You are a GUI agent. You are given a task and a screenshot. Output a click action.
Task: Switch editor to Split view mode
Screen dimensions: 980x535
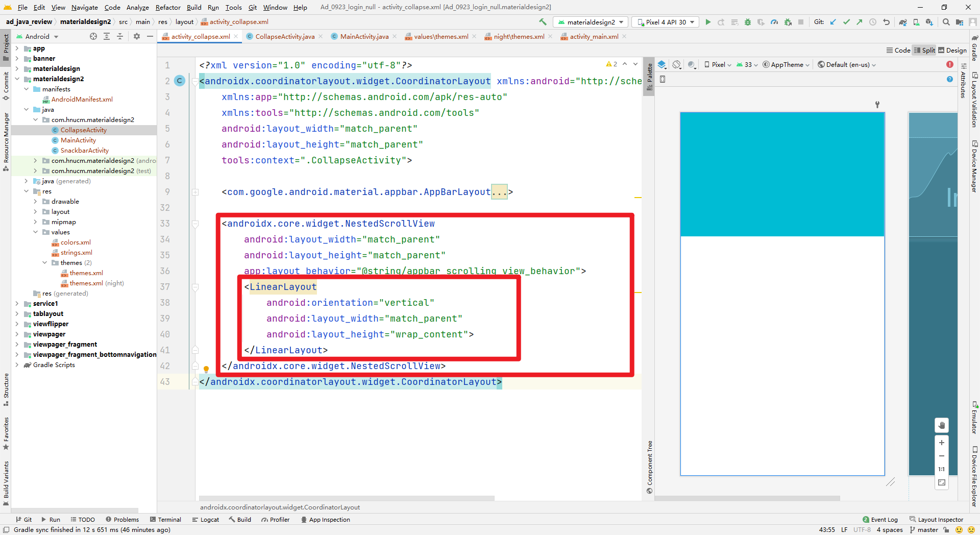point(924,50)
